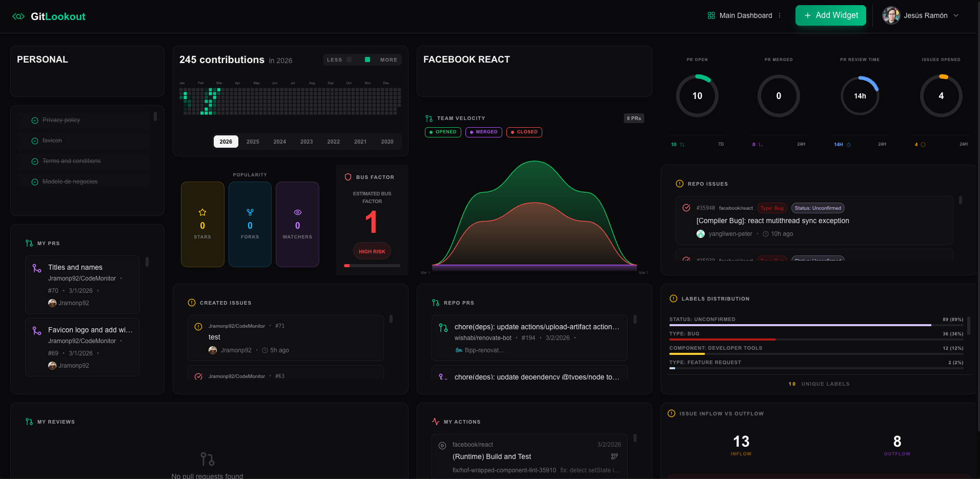
Task: Click the High Risk badge
Action: 372,251
